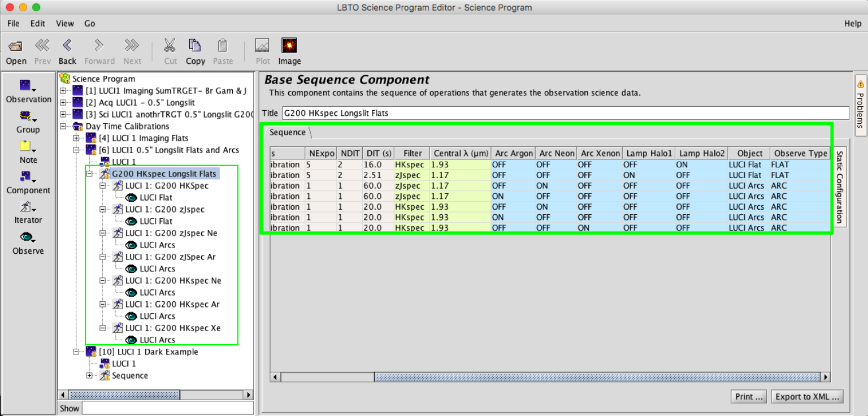The height and width of the screenshot is (416, 868).
Task: Select LUCI 1: G200 zJSpec Ar tree row
Action: point(170,257)
